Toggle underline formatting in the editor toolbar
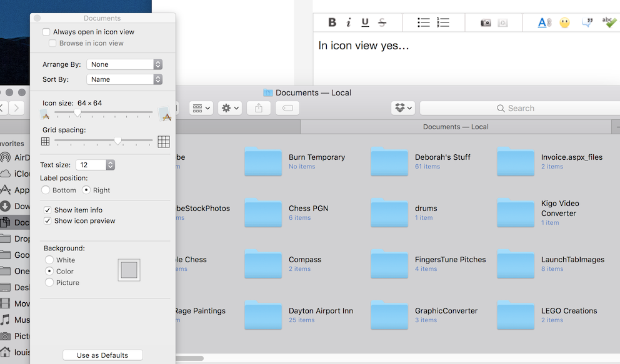The width and height of the screenshot is (620, 364). [365, 22]
